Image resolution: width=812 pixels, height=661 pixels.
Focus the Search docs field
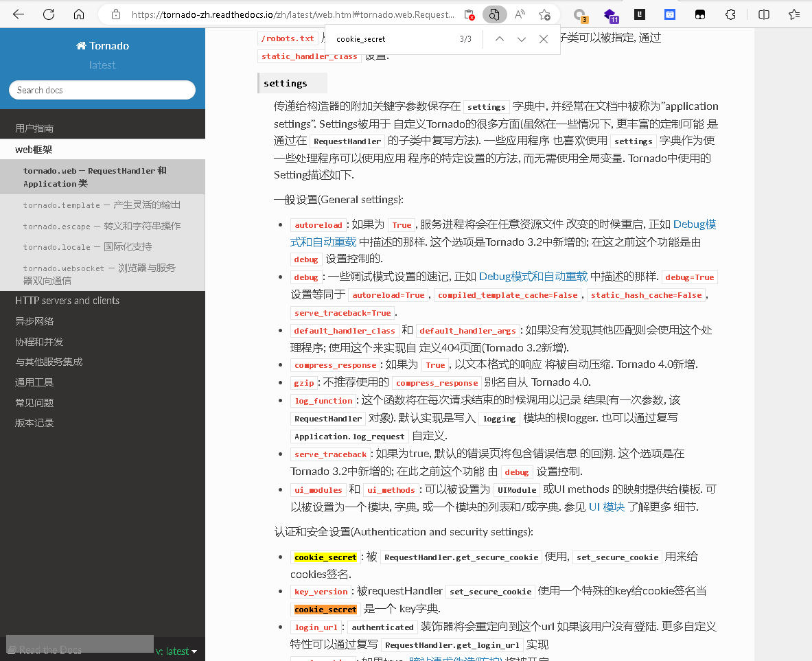pyautogui.click(x=102, y=90)
